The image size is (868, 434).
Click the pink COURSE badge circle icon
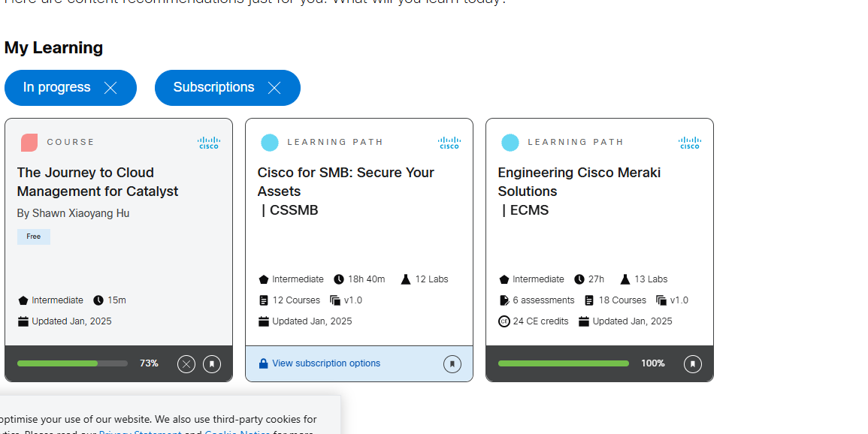click(x=29, y=142)
